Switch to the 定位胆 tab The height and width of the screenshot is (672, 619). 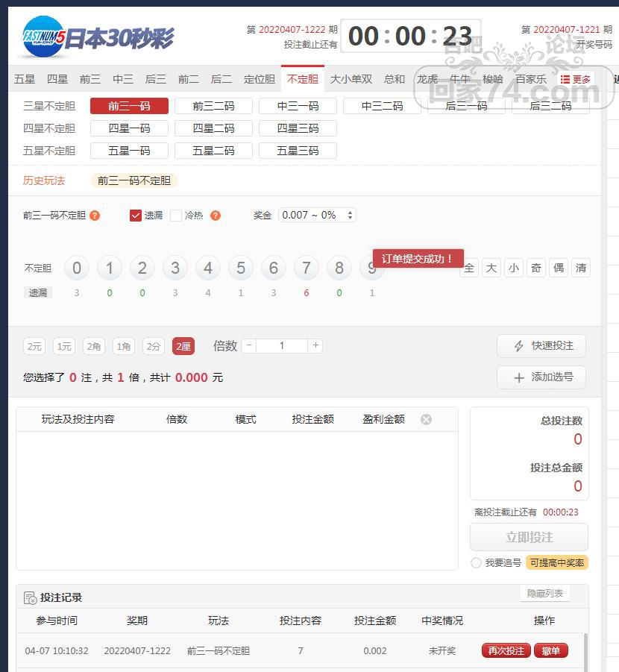[x=260, y=79]
